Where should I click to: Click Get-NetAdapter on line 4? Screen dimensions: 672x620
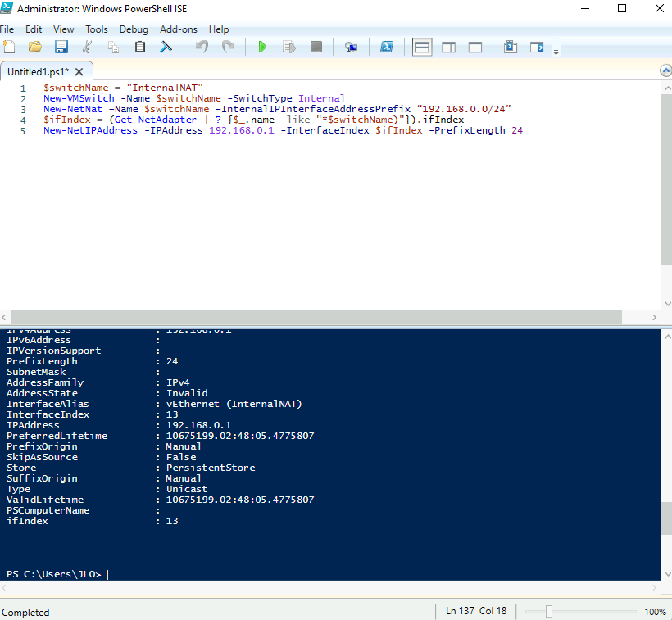[156, 120]
